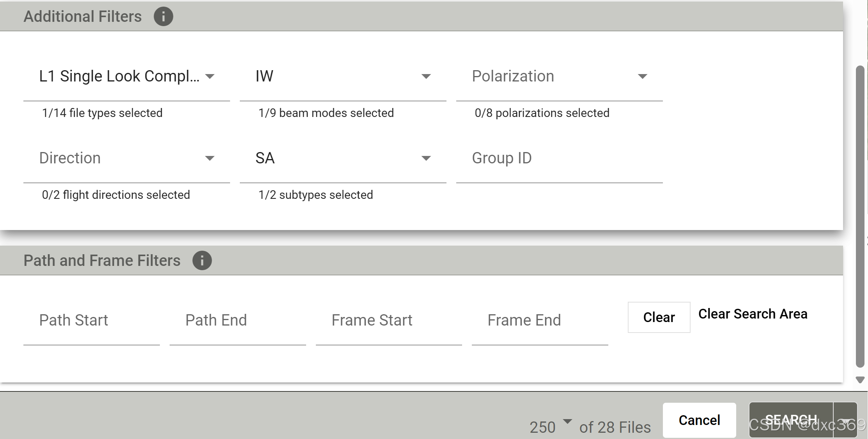Click the Additional Filters info icon
The height and width of the screenshot is (439, 868).
pos(163,16)
